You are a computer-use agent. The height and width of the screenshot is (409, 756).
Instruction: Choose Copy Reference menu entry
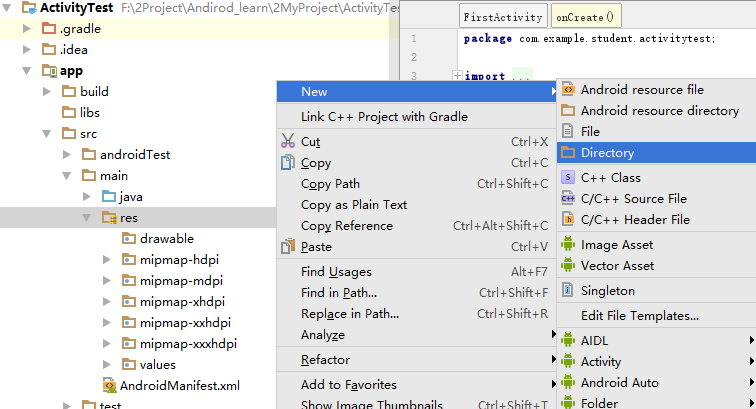[417, 226]
